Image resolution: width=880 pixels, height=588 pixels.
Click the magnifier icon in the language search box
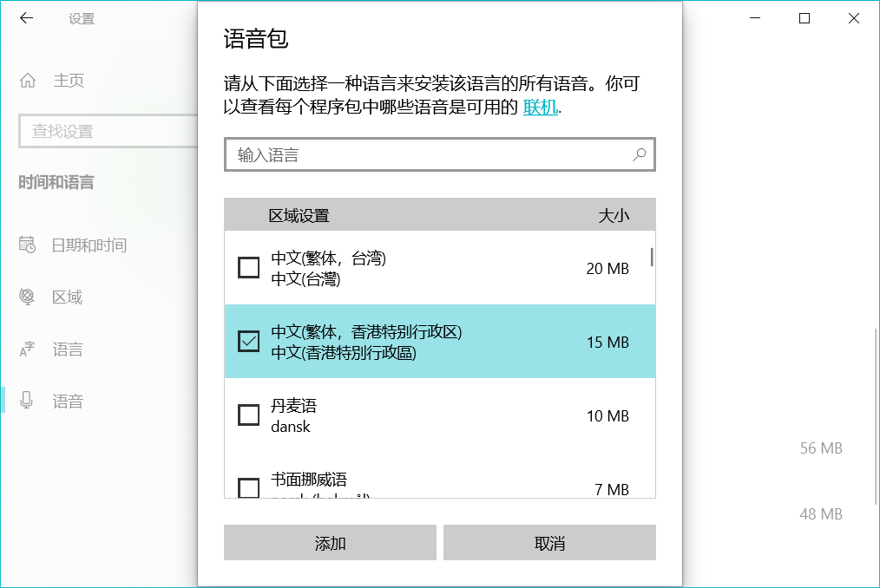tap(640, 154)
